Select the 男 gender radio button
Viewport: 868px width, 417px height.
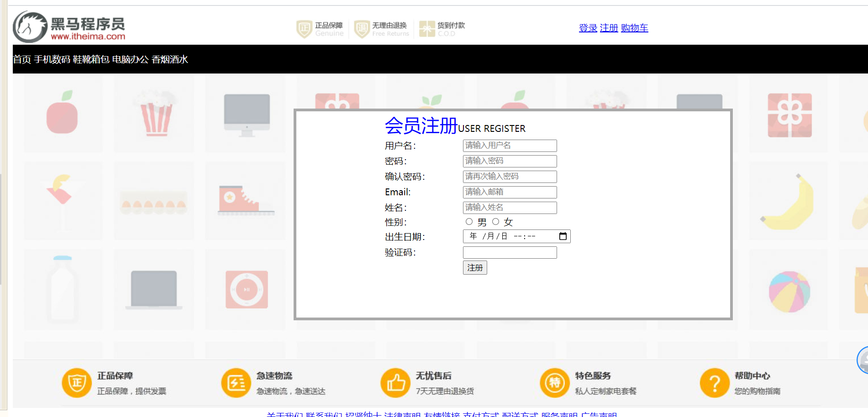pos(469,221)
